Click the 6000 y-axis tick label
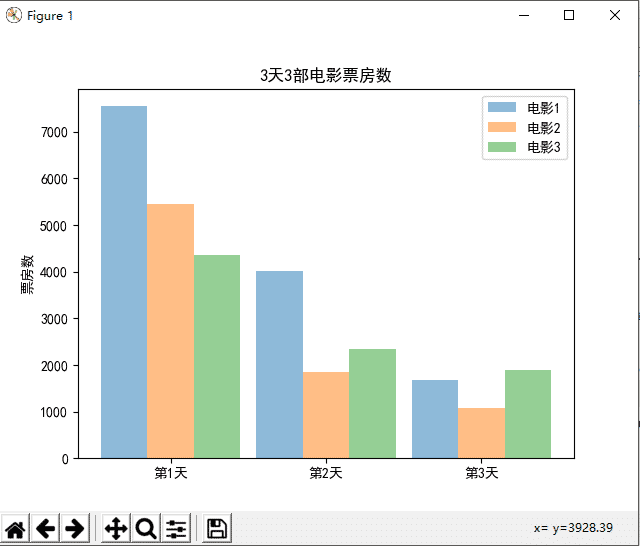 54,179
